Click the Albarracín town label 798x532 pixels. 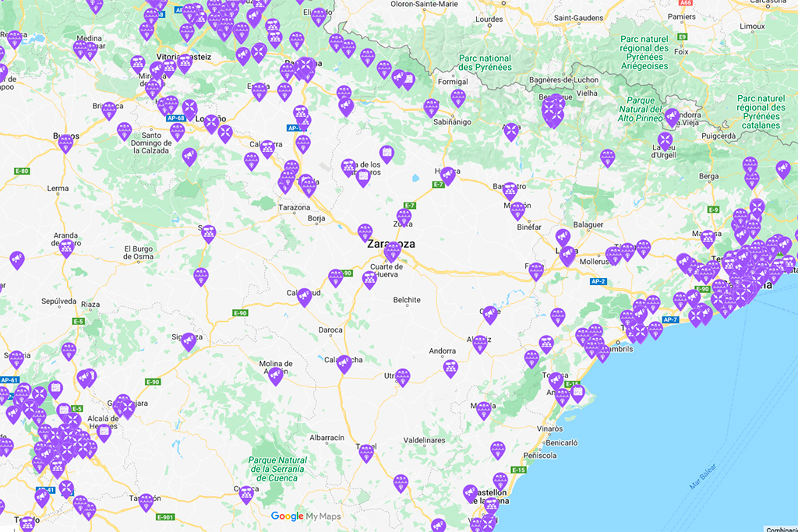coord(327,438)
